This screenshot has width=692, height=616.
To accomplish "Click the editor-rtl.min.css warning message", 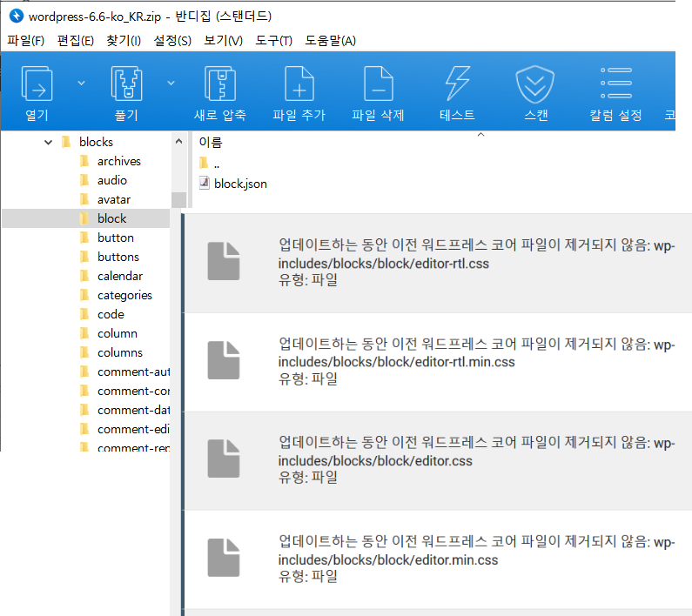I will point(477,361).
